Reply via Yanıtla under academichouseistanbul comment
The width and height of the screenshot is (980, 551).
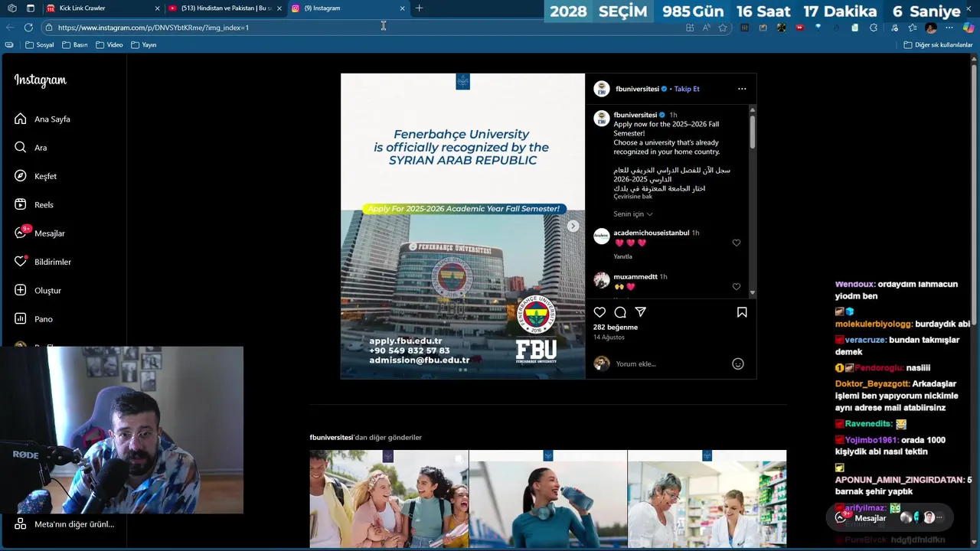[622, 256]
